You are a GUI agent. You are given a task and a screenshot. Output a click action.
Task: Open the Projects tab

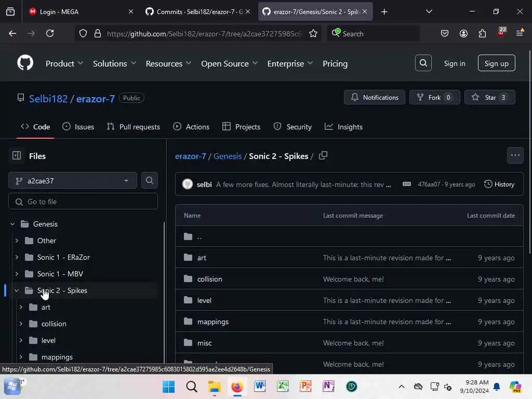tap(241, 127)
